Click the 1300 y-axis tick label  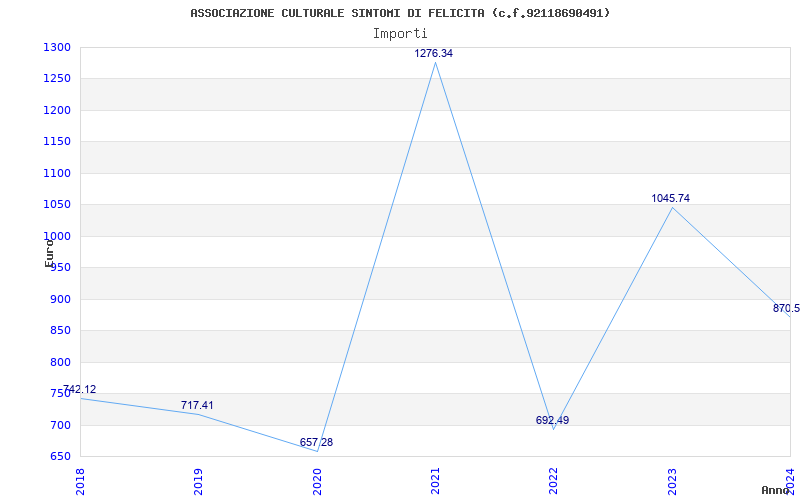57,47
